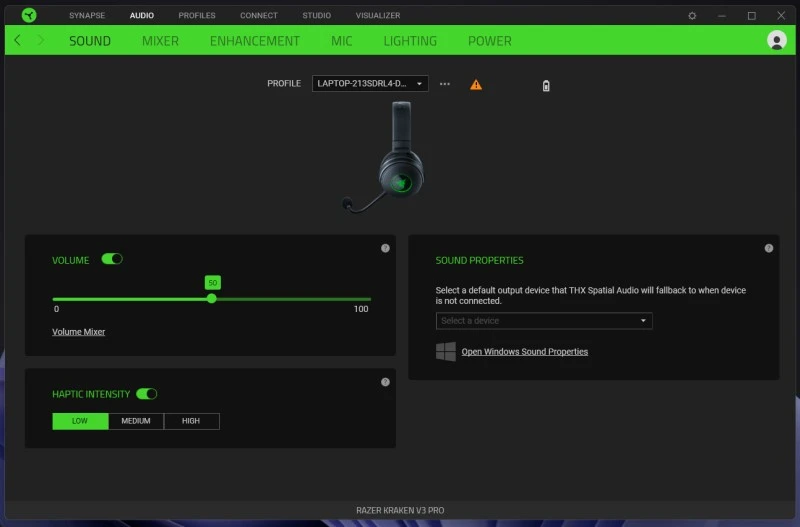
Task: Click the battery status icon
Action: point(546,85)
